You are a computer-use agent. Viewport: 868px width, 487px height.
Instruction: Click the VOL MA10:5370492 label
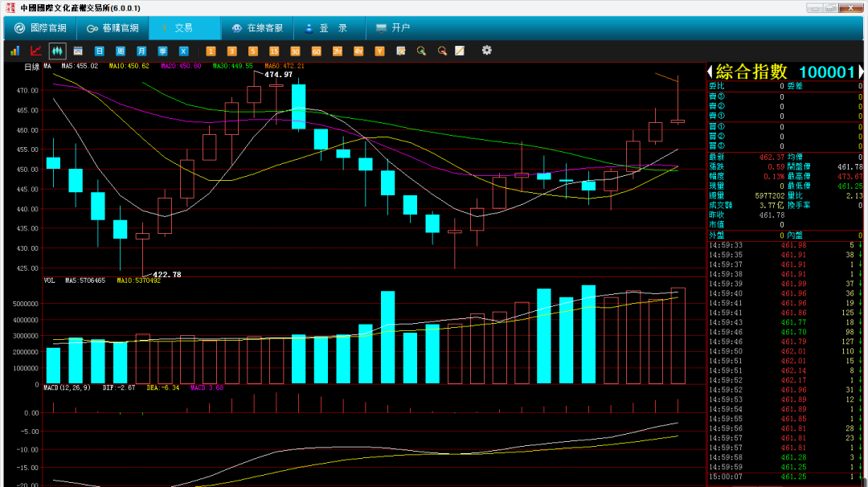coord(139,280)
